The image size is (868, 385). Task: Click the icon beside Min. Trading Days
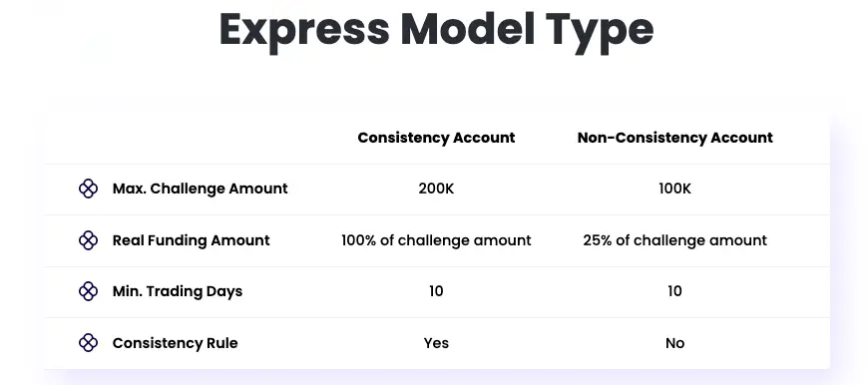[88, 291]
